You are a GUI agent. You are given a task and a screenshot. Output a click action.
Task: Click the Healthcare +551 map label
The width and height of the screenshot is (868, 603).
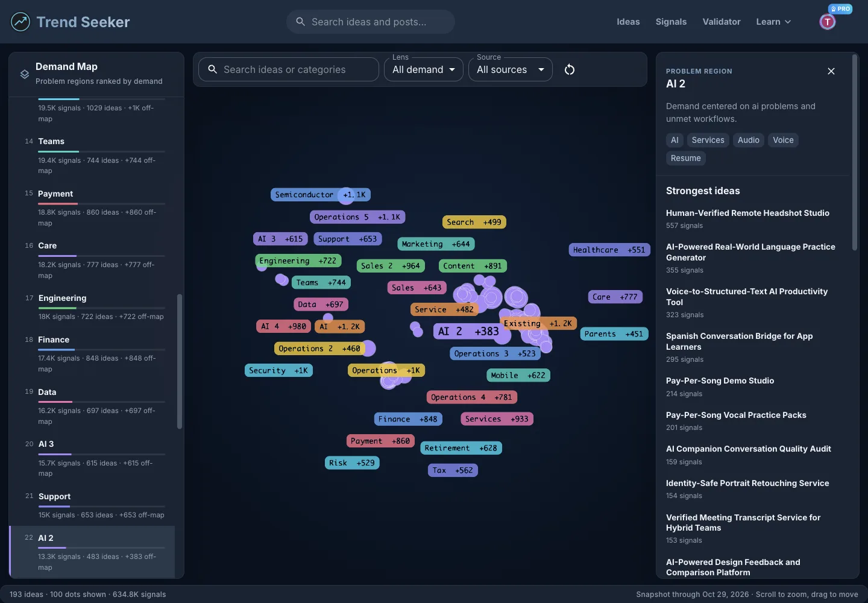click(609, 250)
